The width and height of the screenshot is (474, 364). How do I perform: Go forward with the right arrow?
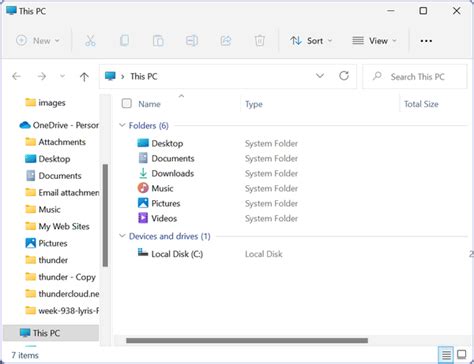pyautogui.click(x=42, y=76)
